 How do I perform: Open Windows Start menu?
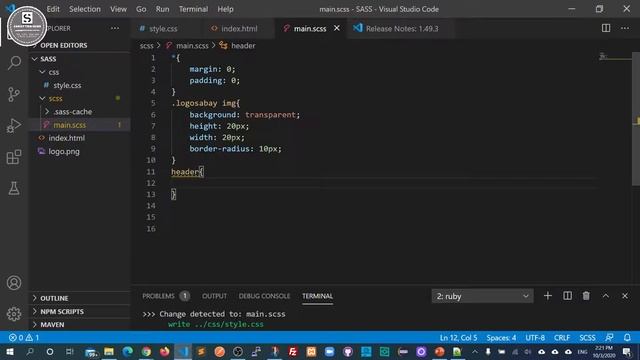point(10,351)
